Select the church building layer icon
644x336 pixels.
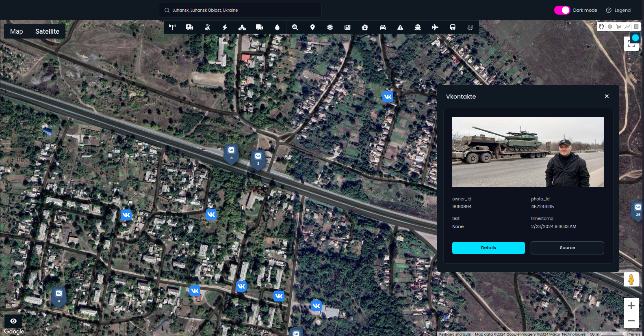point(242,27)
